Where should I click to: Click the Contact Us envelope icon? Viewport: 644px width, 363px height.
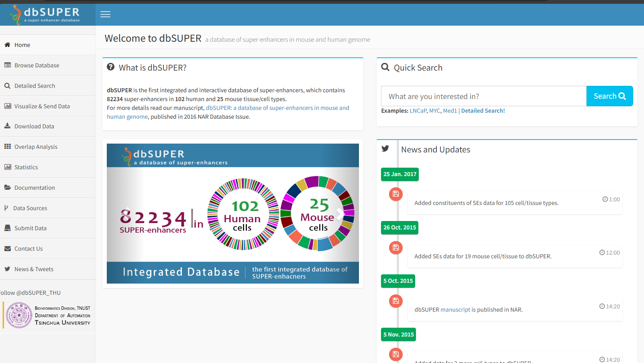(7, 249)
